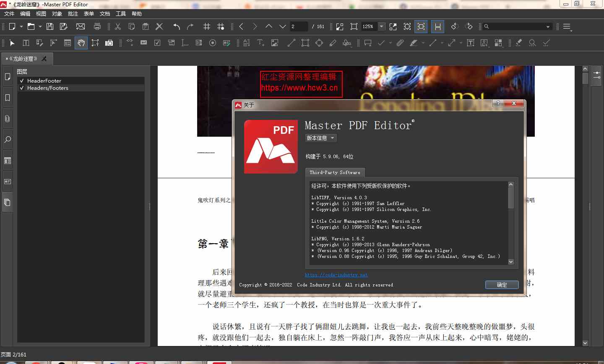Click the 确定 button in About dialog
604x364 pixels.
[x=502, y=284]
